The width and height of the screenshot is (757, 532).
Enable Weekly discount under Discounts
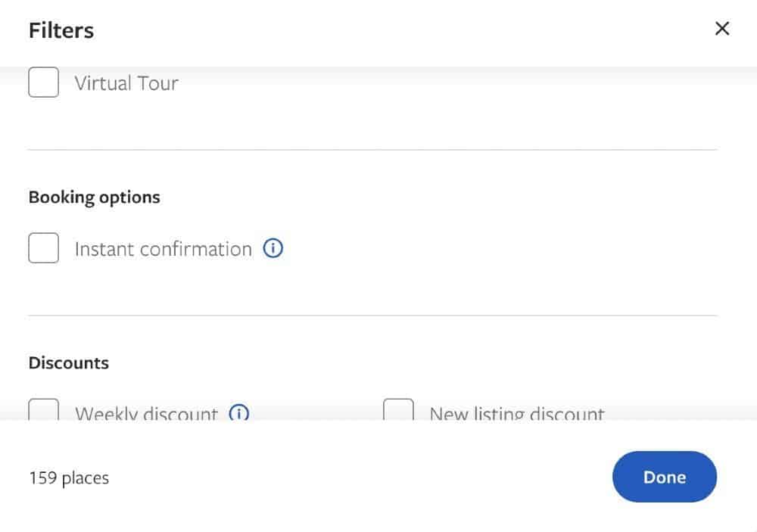coord(43,412)
